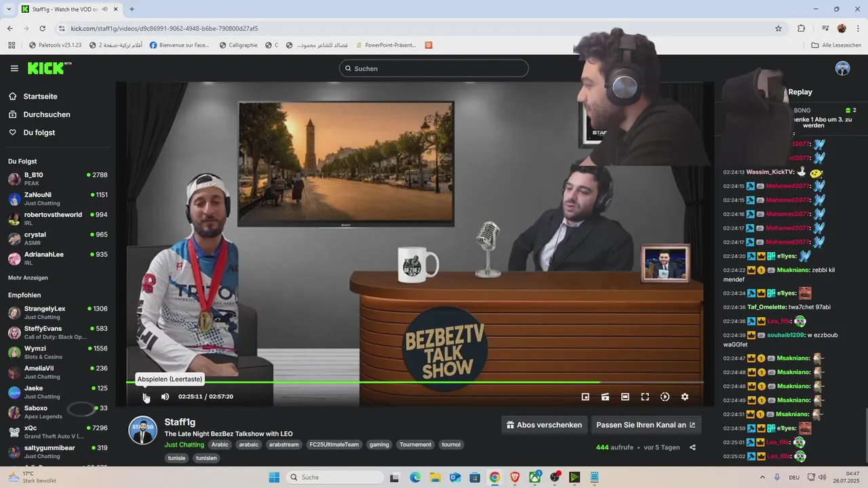
Task: Open SteffyEvans recommended channel
Action: pyautogui.click(x=58, y=332)
